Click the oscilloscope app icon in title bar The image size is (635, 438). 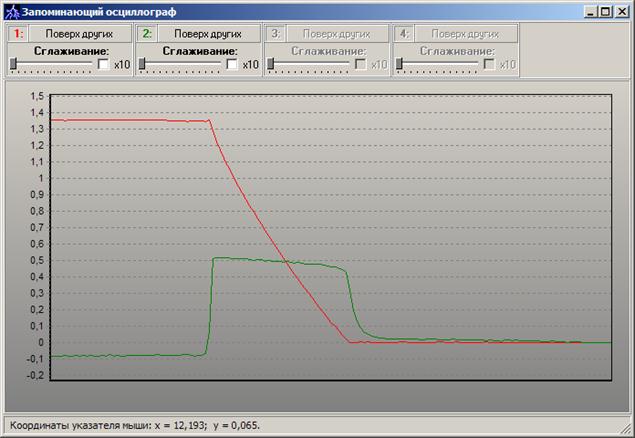[12, 12]
